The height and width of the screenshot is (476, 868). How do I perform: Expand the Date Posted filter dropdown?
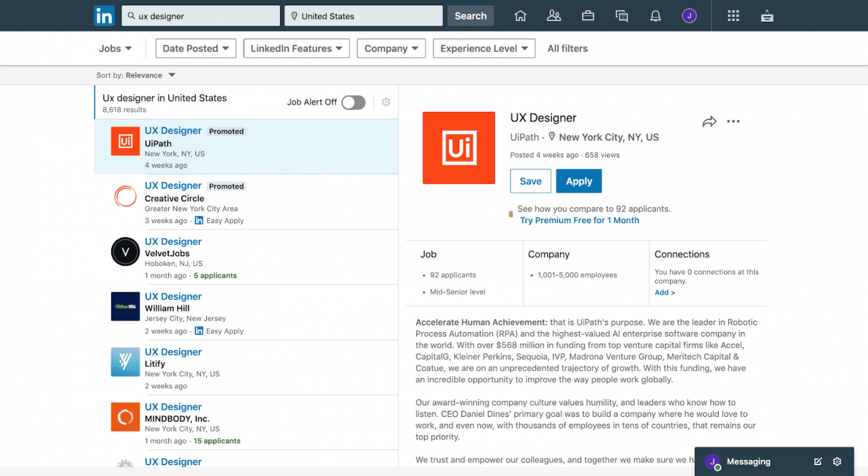click(195, 48)
